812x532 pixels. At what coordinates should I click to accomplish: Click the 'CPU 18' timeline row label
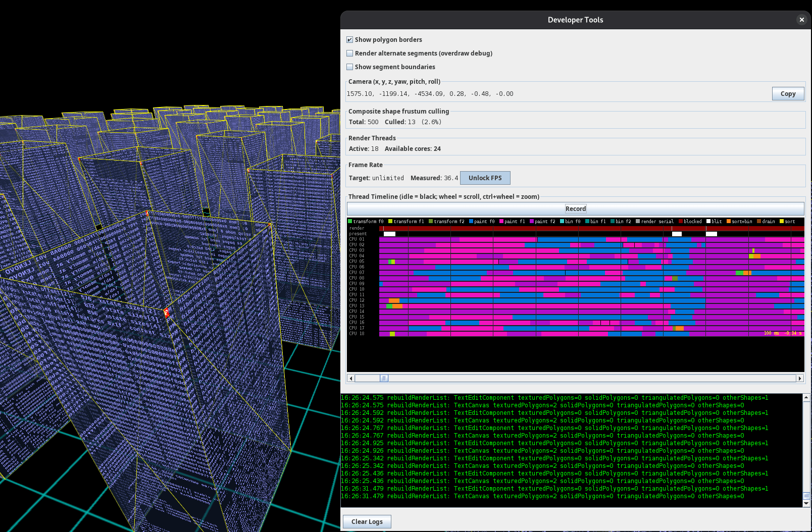coord(357,334)
